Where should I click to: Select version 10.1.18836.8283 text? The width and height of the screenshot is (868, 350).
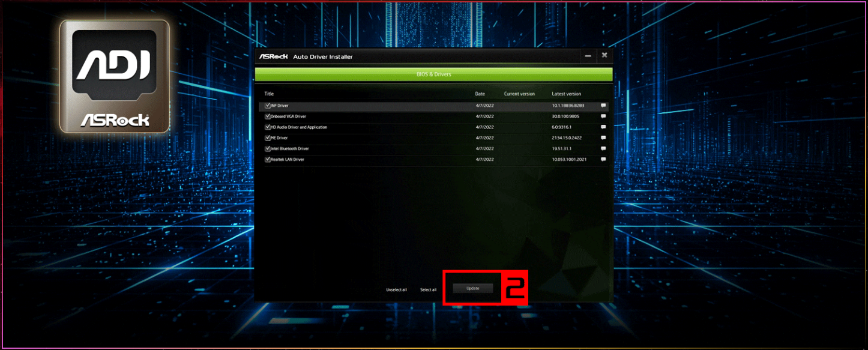(568, 106)
